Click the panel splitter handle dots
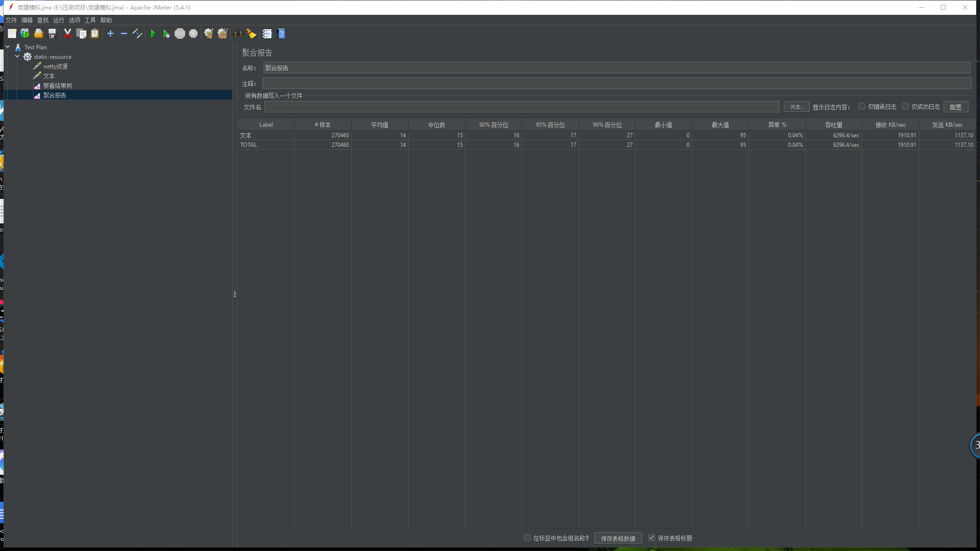980x551 pixels. point(235,294)
